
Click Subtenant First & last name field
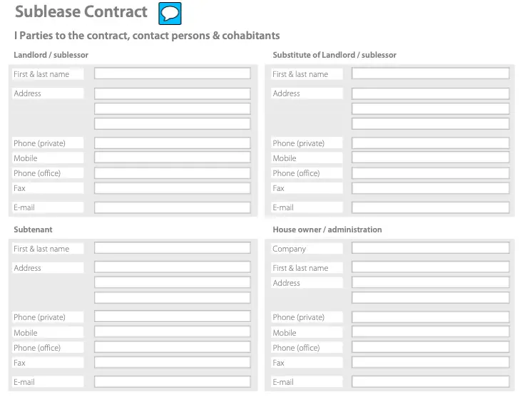173,248
